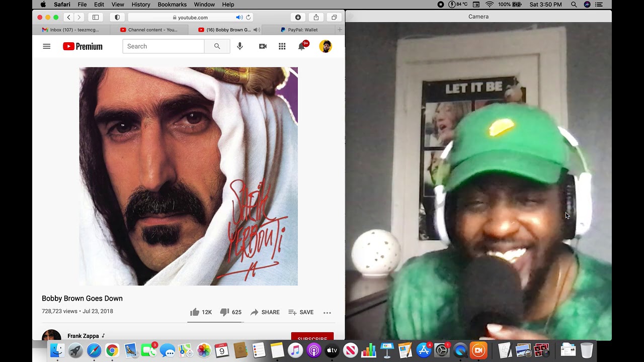Open the Create video camera icon
This screenshot has width=644, height=362.
pyautogui.click(x=263, y=46)
